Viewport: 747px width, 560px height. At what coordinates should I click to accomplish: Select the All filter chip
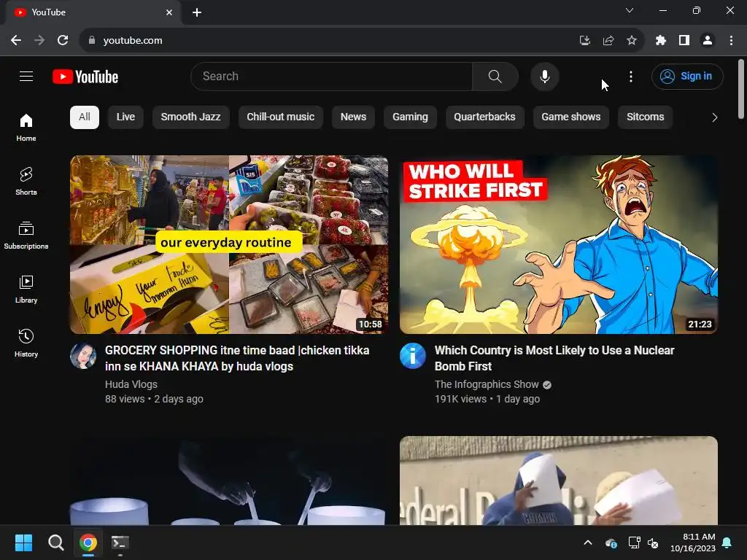pos(85,117)
